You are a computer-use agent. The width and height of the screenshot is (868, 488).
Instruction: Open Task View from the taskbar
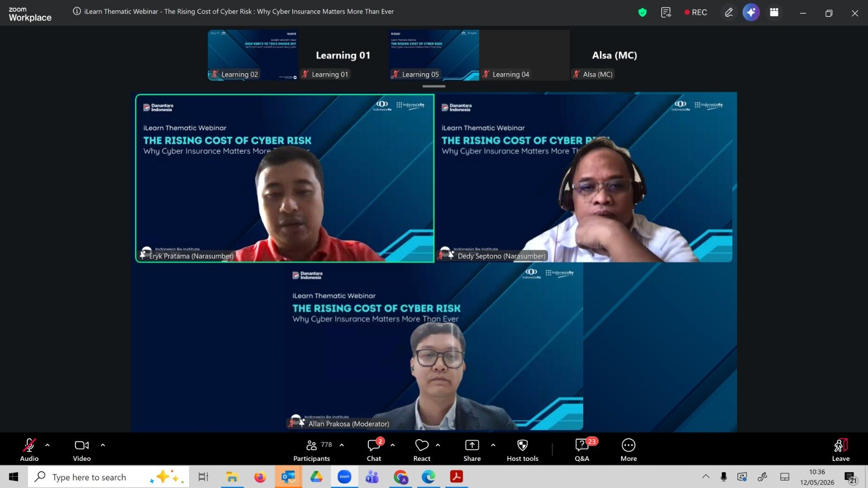(x=203, y=477)
